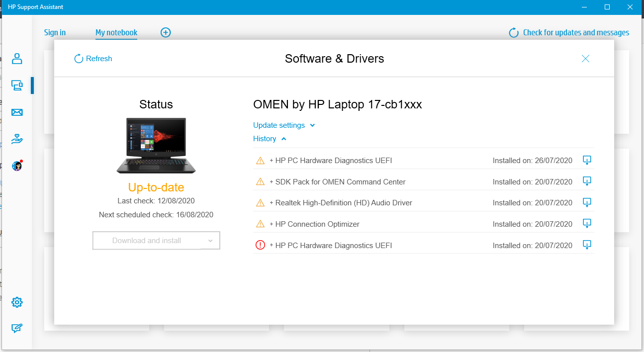This screenshot has width=644, height=352.
Task: Select the My notebook tab
Action: (116, 32)
